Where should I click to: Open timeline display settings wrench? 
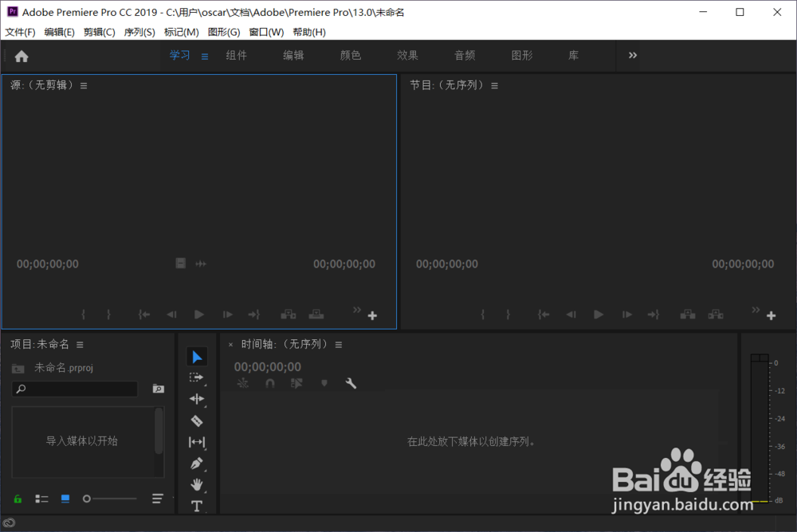[x=351, y=383]
